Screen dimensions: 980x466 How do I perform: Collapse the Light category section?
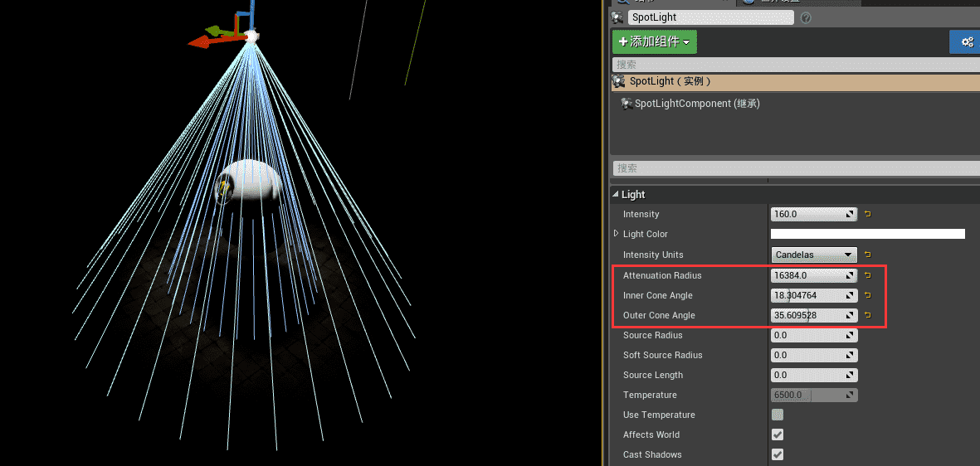(x=616, y=194)
